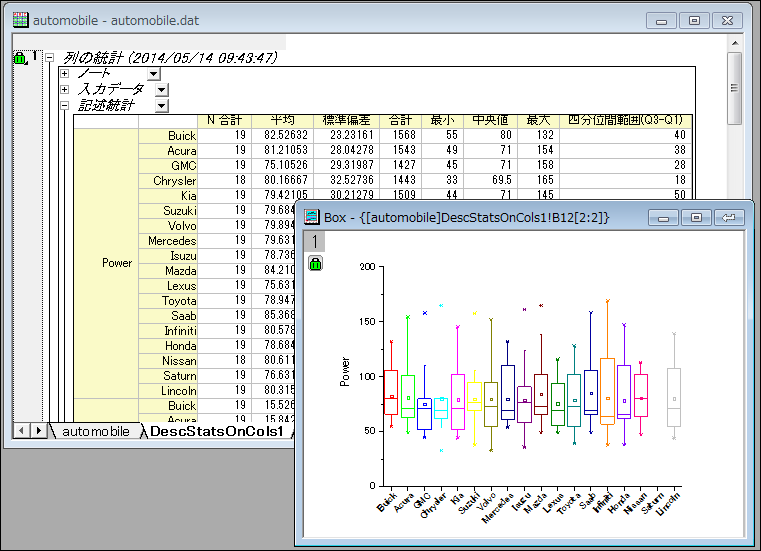Click the Buick X-axis tick label
The height and width of the screenshot is (551, 761).
click(386, 502)
